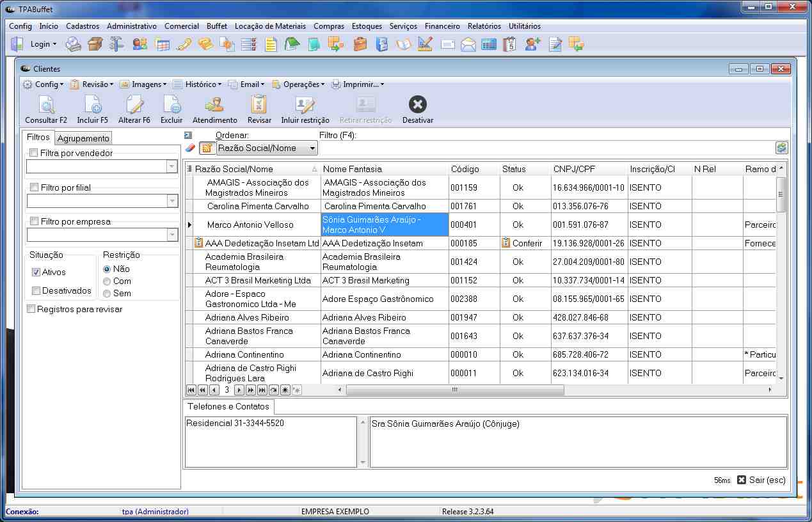
Task: Click the Sair (esc) button
Action: (x=761, y=480)
